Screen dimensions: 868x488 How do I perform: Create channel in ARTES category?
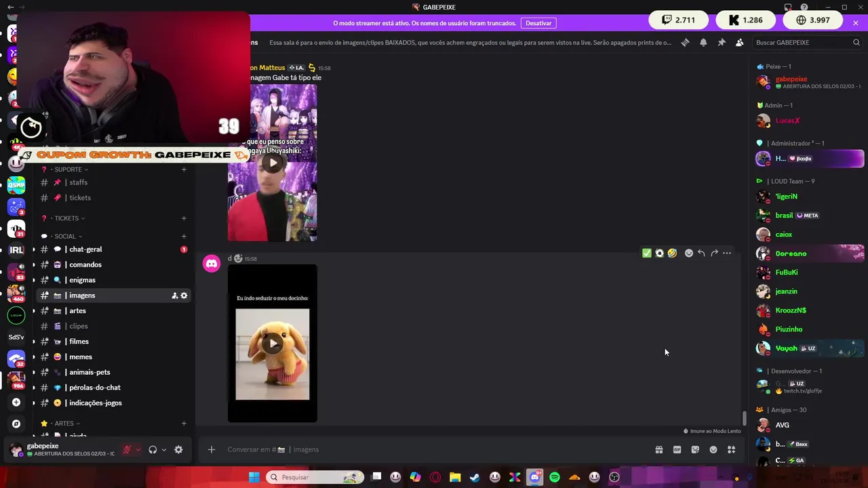[x=184, y=424]
